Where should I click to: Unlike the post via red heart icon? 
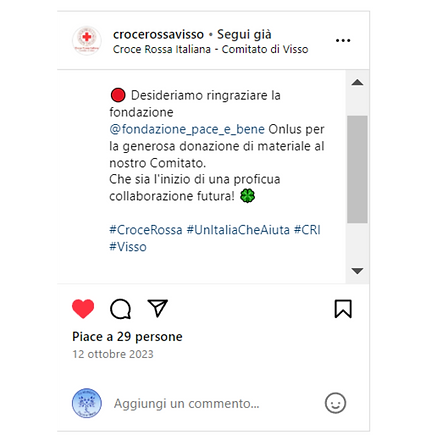(x=83, y=309)
